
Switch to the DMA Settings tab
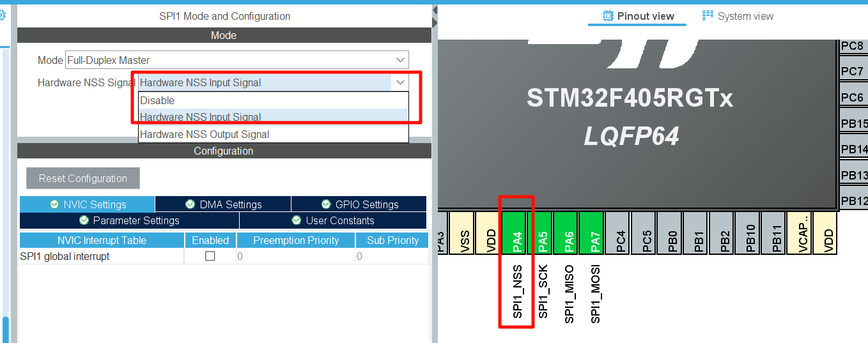pos(223,204)
